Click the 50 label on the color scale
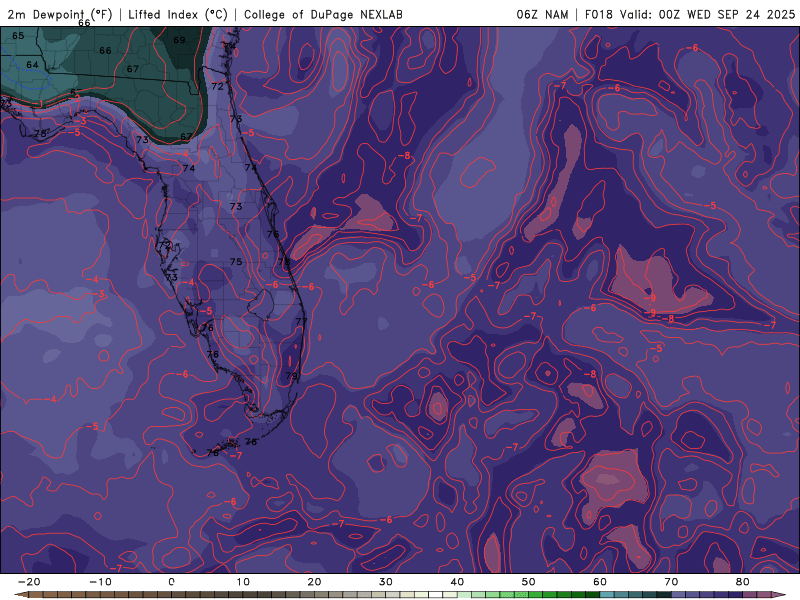 (x=529, y=582)
